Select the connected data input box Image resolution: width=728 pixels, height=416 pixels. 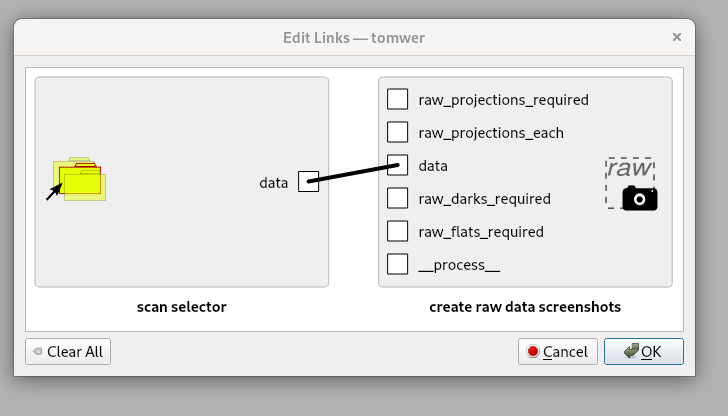(x=398, y=165)
